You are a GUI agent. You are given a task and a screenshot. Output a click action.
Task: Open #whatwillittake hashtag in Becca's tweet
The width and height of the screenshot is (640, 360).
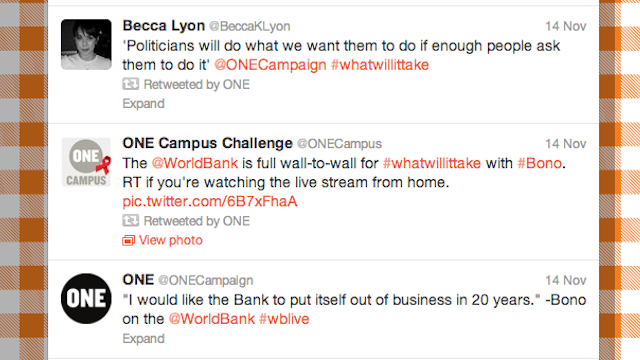pos(380,64)
